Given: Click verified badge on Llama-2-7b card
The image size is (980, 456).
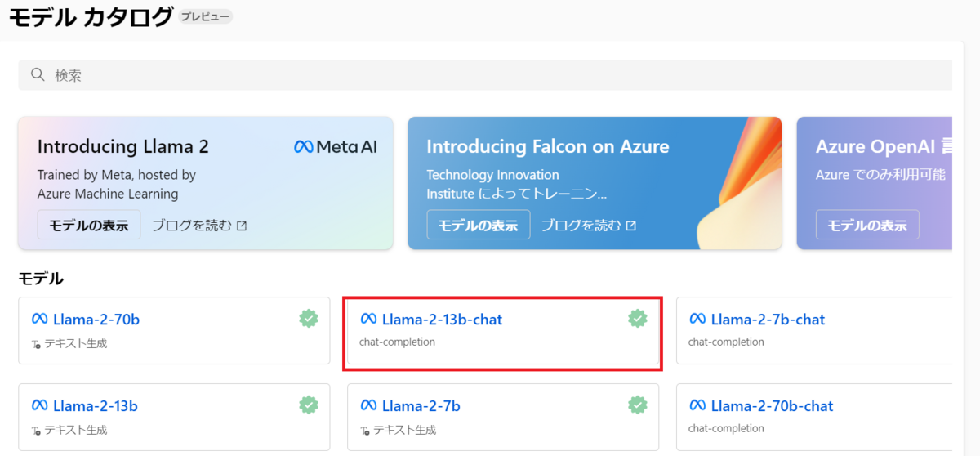Looking at the screenshot, I should click(x=637, y=405).
